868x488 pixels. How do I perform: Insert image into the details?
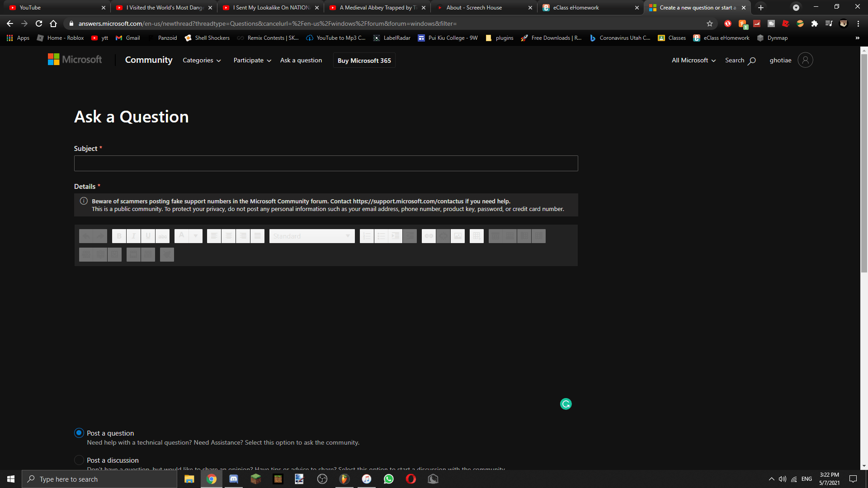point(458,236)
